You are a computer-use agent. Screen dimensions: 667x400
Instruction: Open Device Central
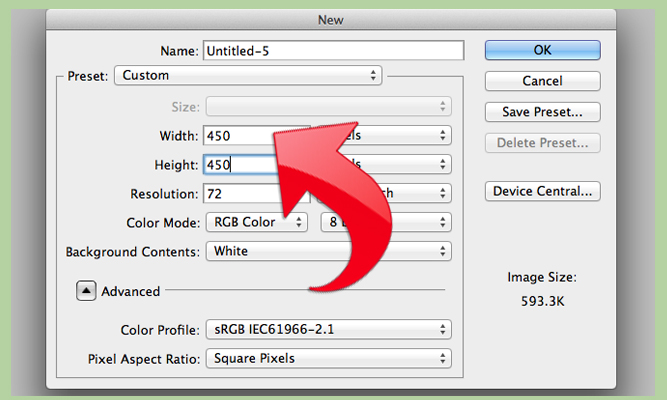[x=542, y=191]
